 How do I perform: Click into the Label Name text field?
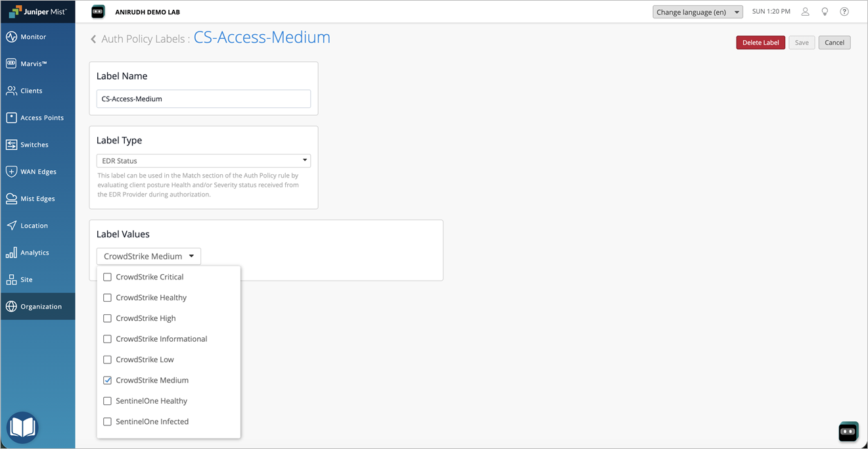pos(204,99)
